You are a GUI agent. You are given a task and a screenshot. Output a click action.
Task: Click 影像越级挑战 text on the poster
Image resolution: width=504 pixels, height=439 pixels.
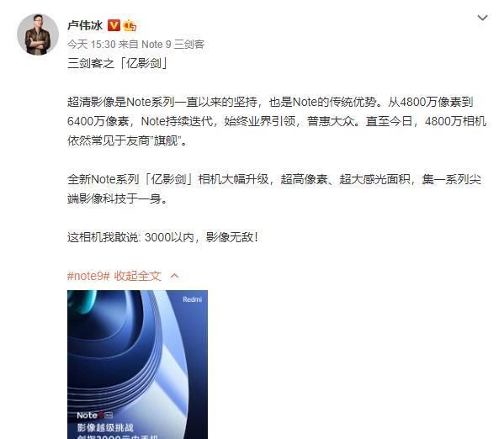point(105,427)
